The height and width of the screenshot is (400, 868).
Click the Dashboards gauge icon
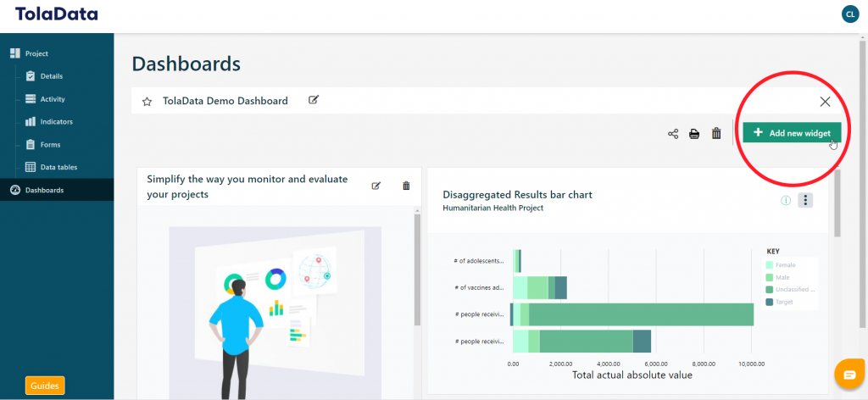coord(15,190)
